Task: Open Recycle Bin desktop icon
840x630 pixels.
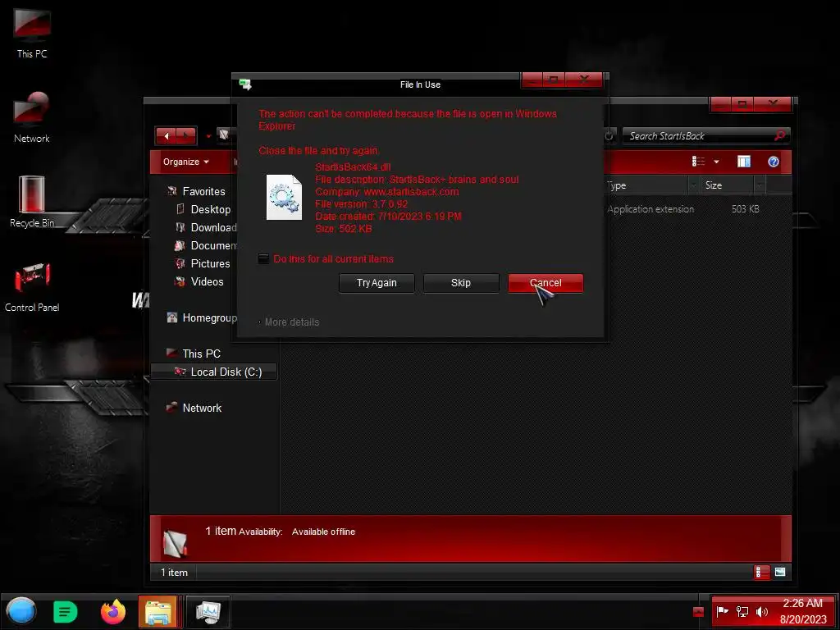Action: 32,202
